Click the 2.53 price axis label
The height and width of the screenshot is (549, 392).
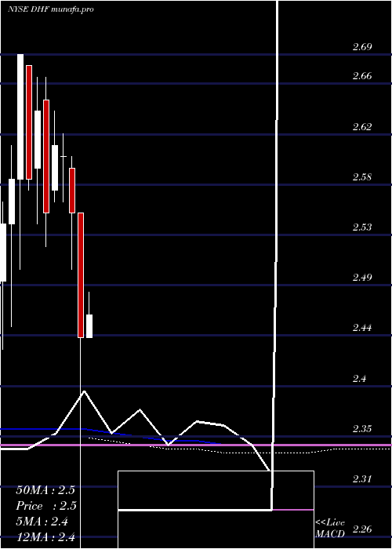coord(362,227)
